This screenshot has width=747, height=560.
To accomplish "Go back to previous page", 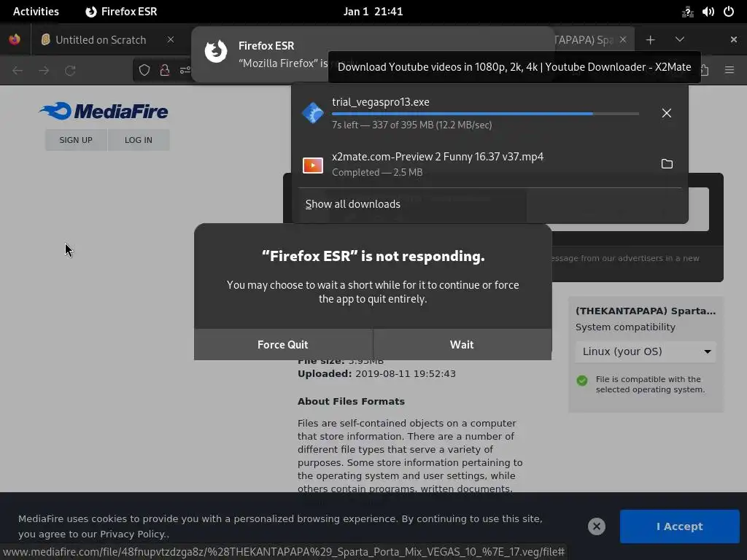I will pos(18,71).
